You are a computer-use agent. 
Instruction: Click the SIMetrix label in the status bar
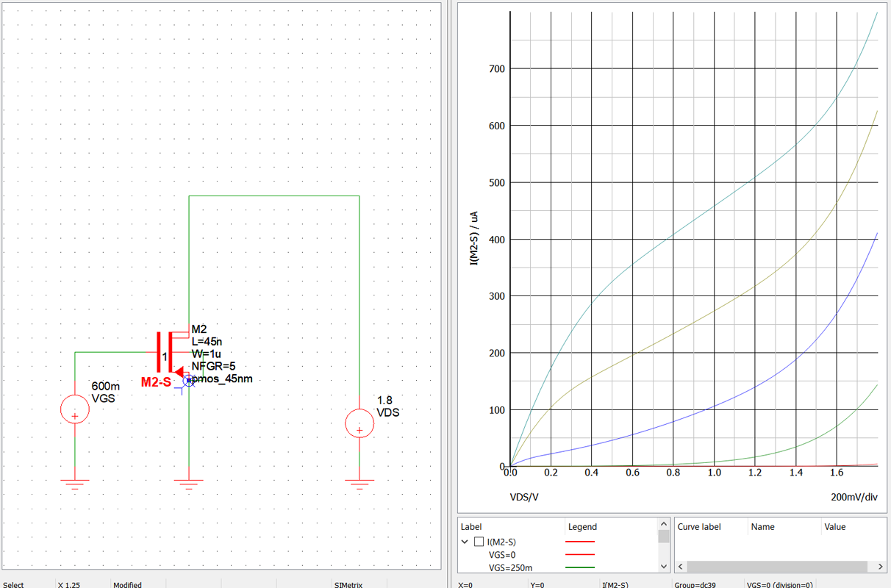[x=348, y=584]
